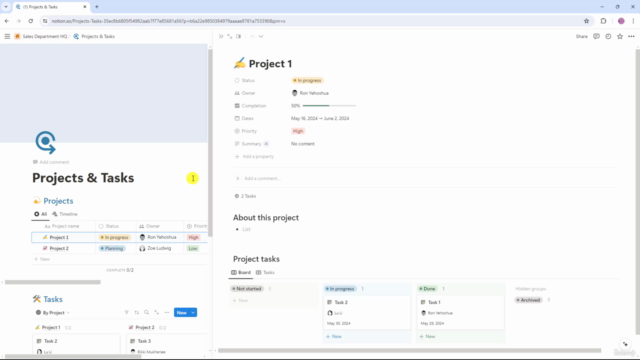Open the Project 2 row

[x=59, y=248]
